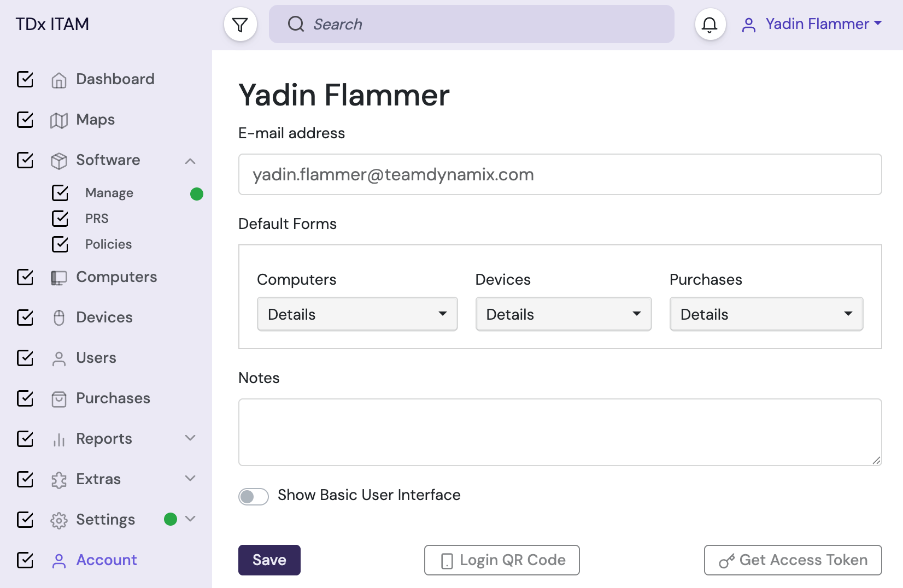Click the Save button
Viewport: 903px width, 588px height.
(x=269, y=560)
